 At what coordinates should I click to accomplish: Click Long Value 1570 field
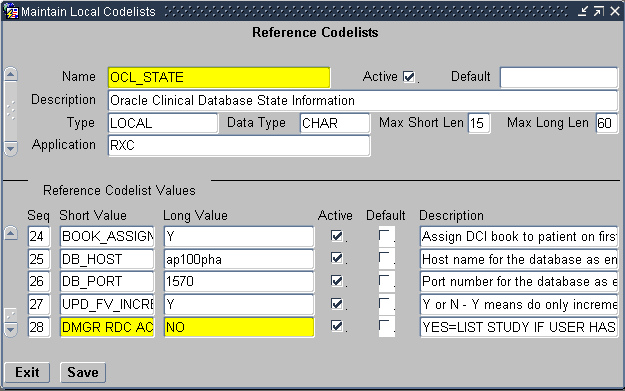239,281
